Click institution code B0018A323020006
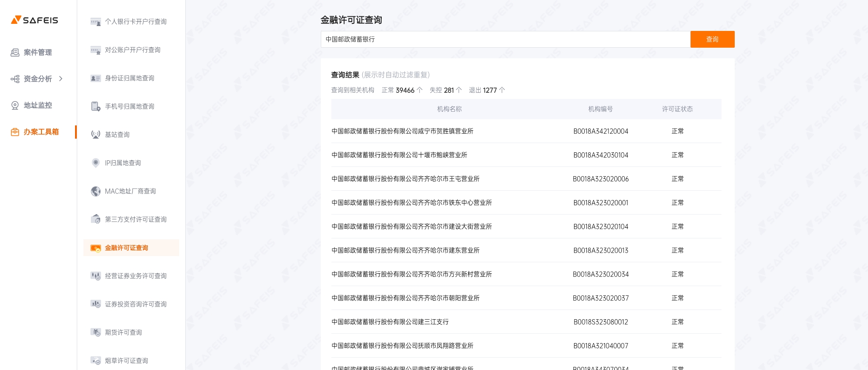 click(x=601, y=179)
